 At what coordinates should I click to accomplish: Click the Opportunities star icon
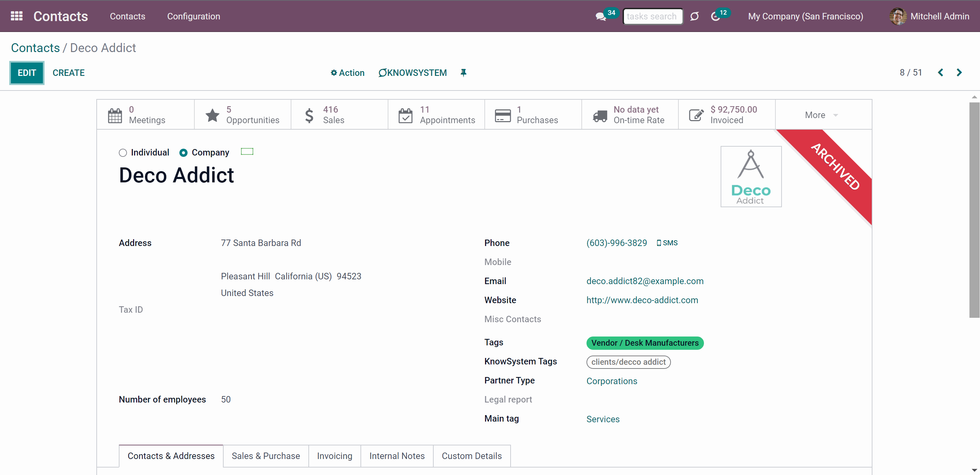click(212, 115)
